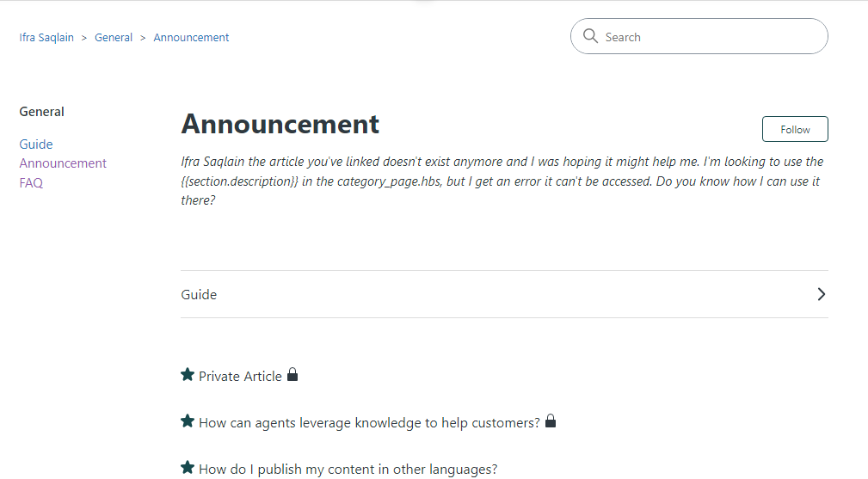Expand the Guide section chevron arrow

point(821,294)
